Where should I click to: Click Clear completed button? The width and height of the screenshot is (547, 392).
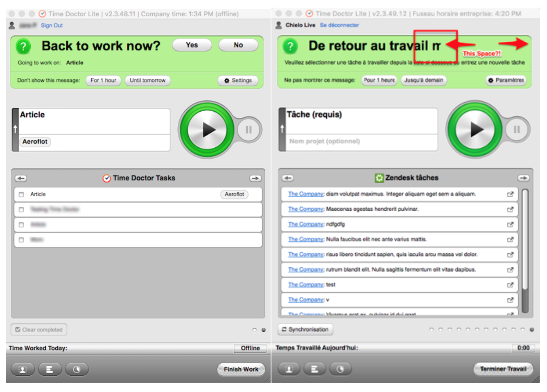click(x=39, y=330)
